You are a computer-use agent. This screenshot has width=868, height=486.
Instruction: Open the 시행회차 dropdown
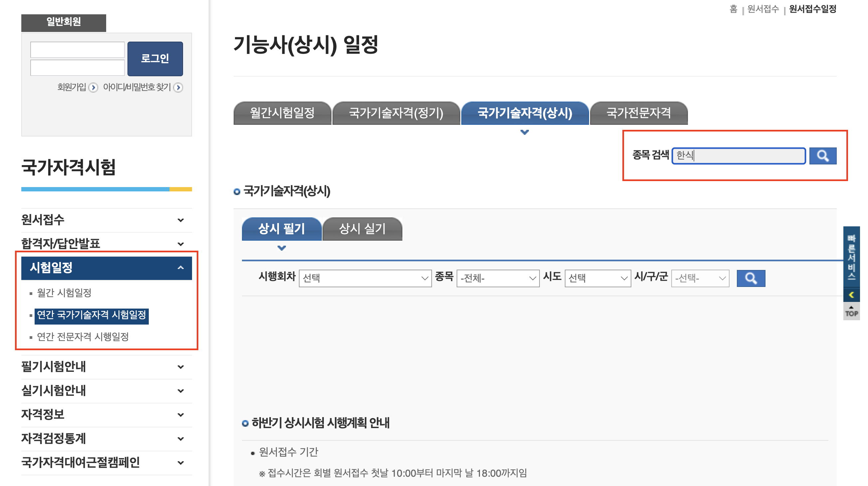(x=365, y=278)
